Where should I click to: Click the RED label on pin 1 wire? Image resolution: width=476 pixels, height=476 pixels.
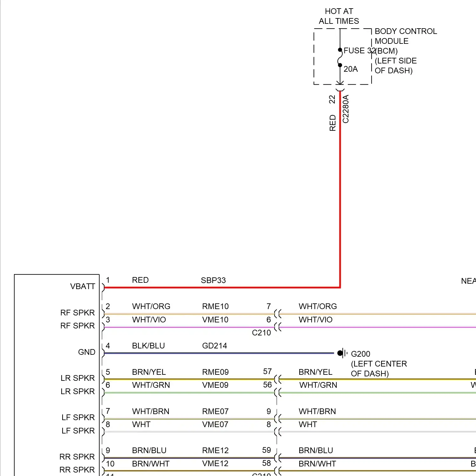(x=140, y=280)
